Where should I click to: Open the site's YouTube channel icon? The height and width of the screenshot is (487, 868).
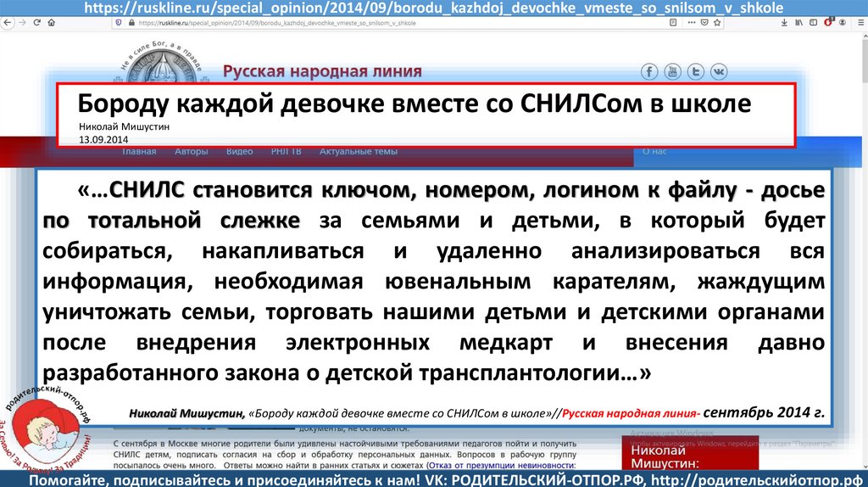pos(672,71)
